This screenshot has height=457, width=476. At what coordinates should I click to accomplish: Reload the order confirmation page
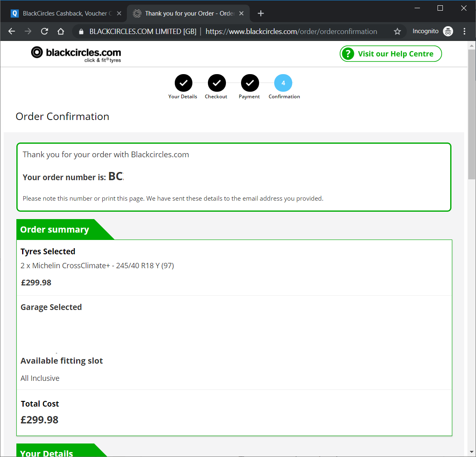[x=44, y=31]
